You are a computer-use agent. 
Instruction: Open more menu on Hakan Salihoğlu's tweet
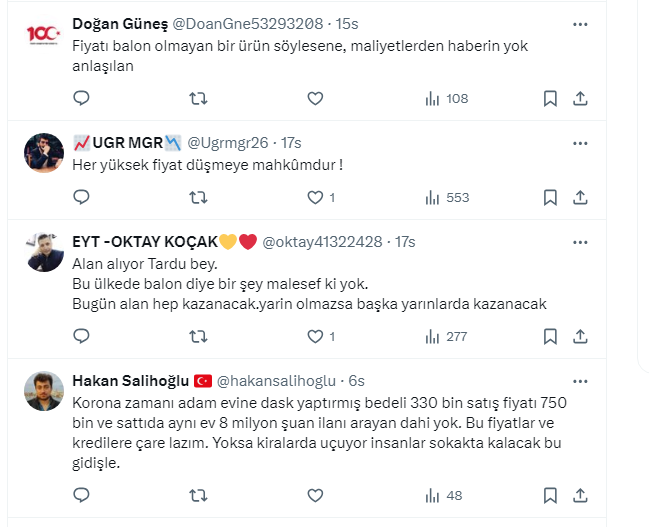[580, 380]
